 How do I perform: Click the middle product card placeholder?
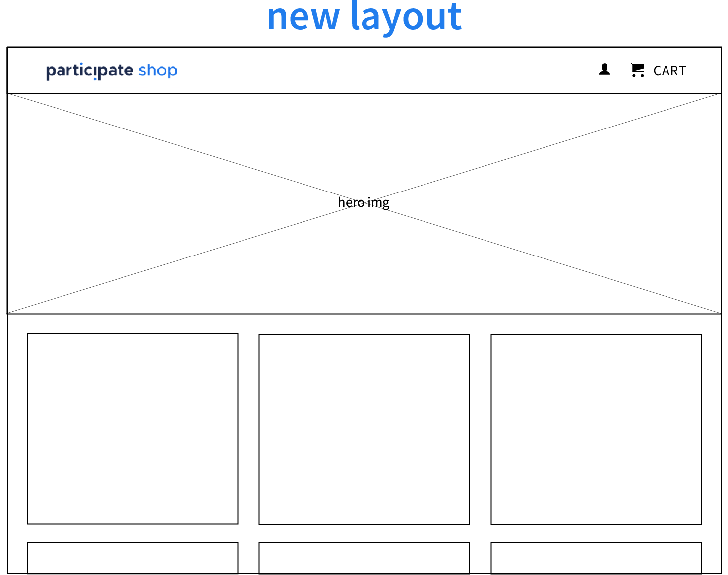(x=364, y=429)
